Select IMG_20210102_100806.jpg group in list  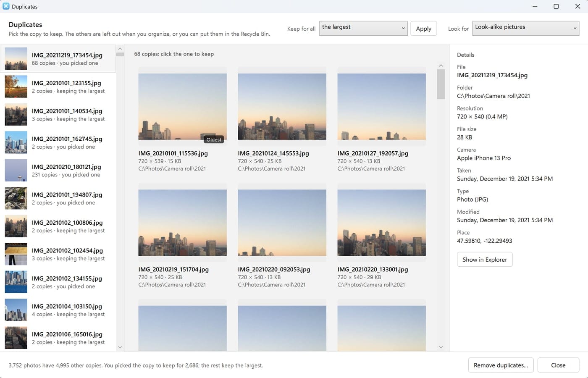pos(58,226)
